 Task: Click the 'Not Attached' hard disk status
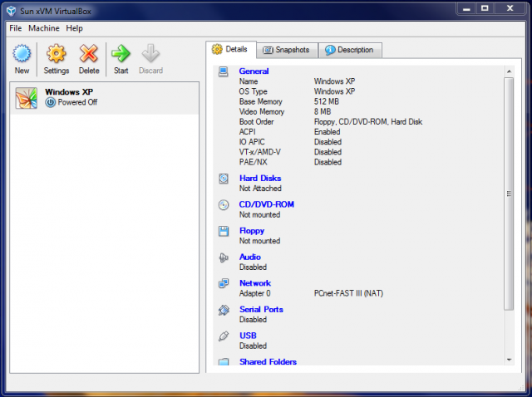coord(260,189)
